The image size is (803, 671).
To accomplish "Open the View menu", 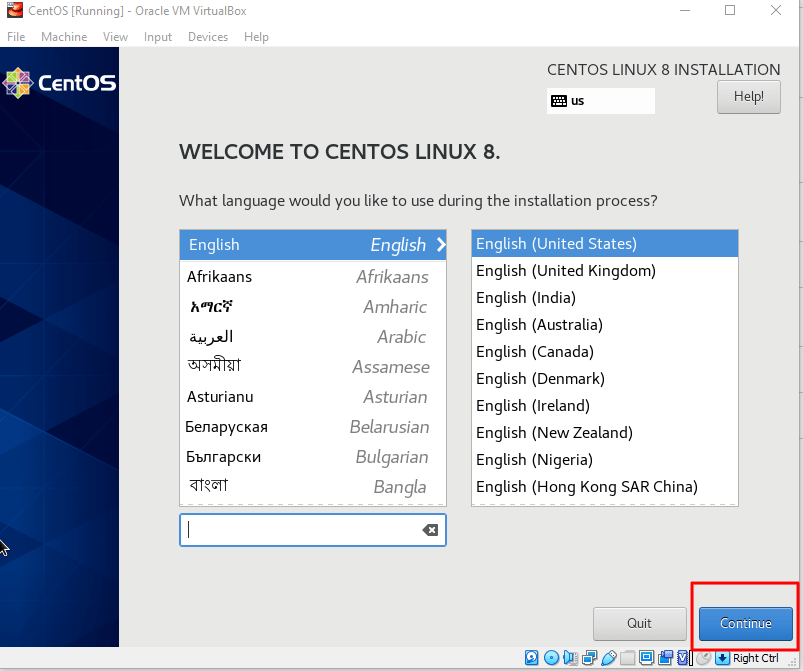I will (115, 37).
